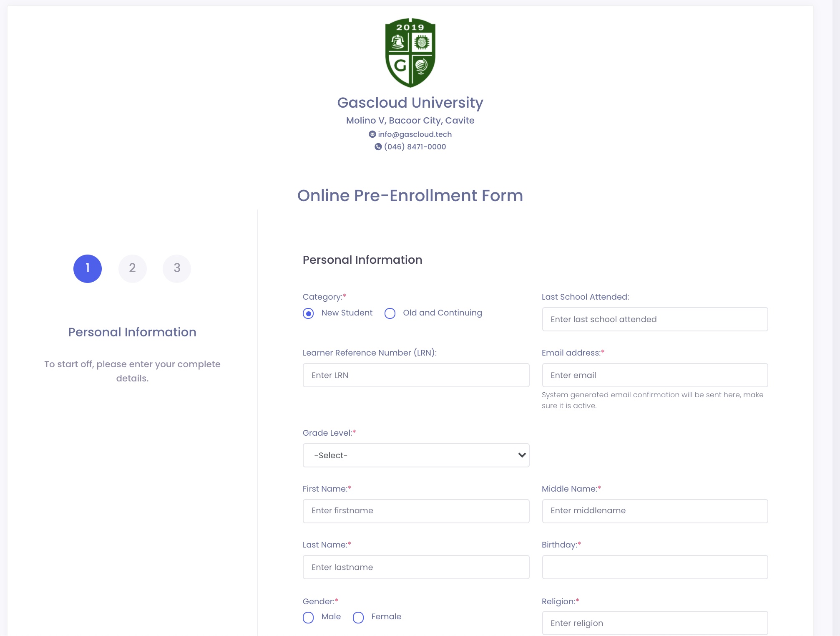
Task: Click the Enter firstname field
Action: pyautogui.click(x=416, y=511)
